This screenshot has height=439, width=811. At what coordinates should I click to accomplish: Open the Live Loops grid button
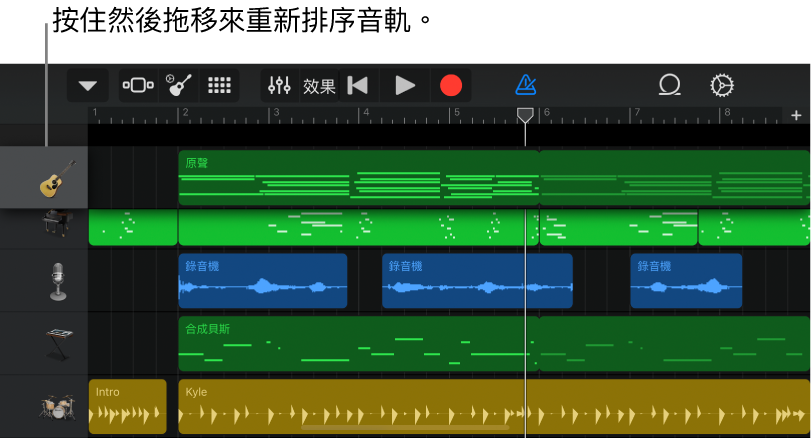tap(219, 85)
